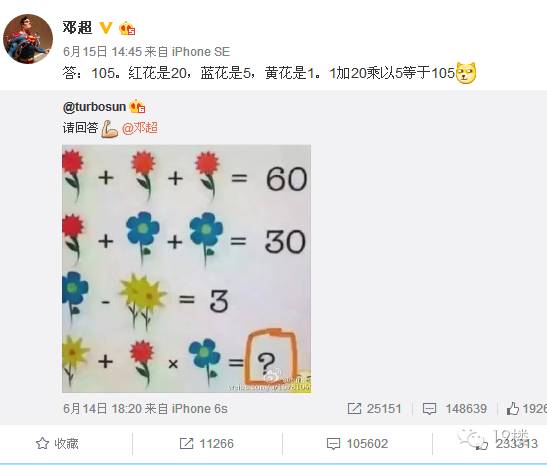Like the post showing 233313
The image size is (547, 465).
coord(507,444)
